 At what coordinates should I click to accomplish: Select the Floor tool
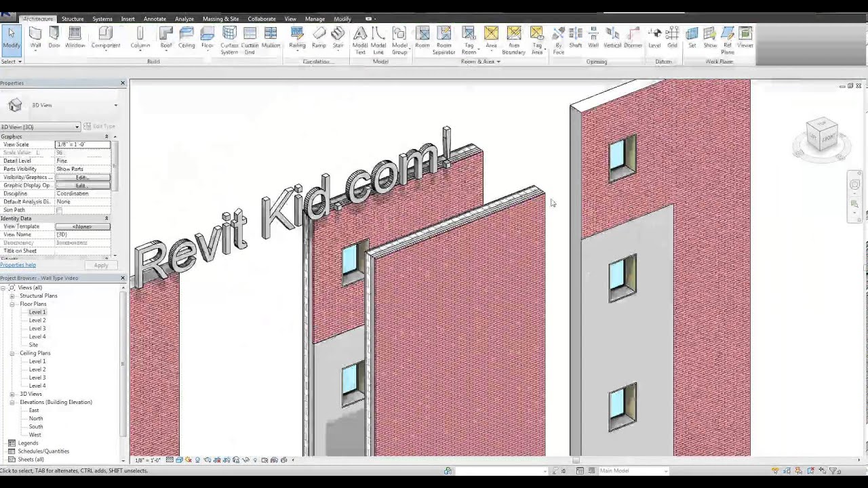pyautogui.click(x=208, y=37)
